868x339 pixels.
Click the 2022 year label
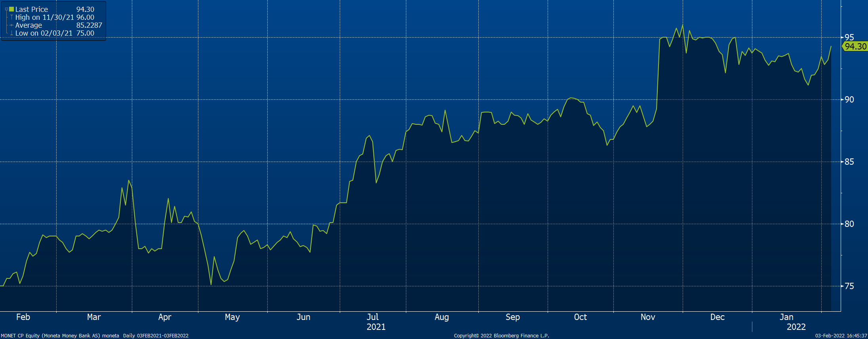[796, 327]
